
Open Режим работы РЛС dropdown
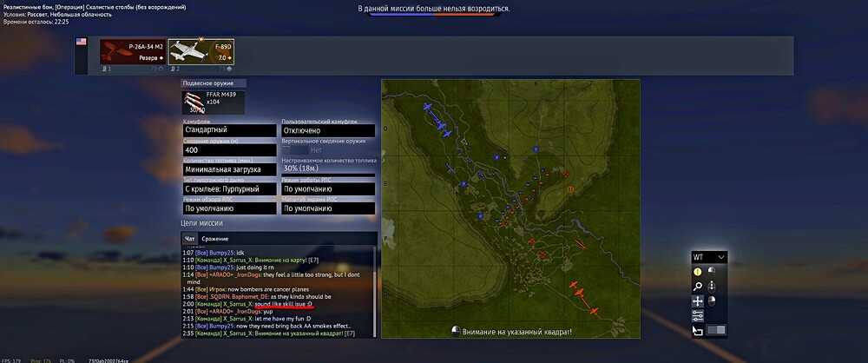[328, 189]
